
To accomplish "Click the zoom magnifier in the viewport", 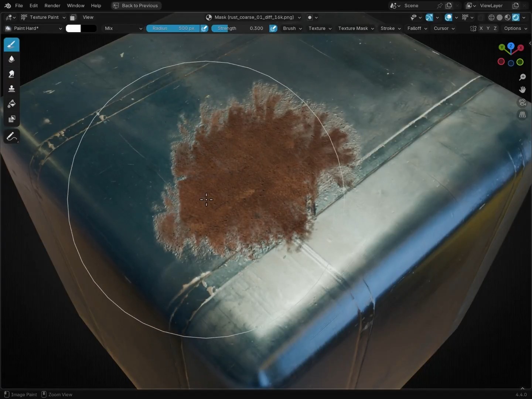I will point(522,77).
